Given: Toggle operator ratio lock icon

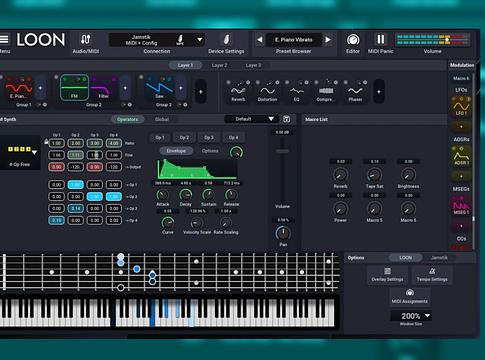Looking at the screenshot, I should point(46,142).
